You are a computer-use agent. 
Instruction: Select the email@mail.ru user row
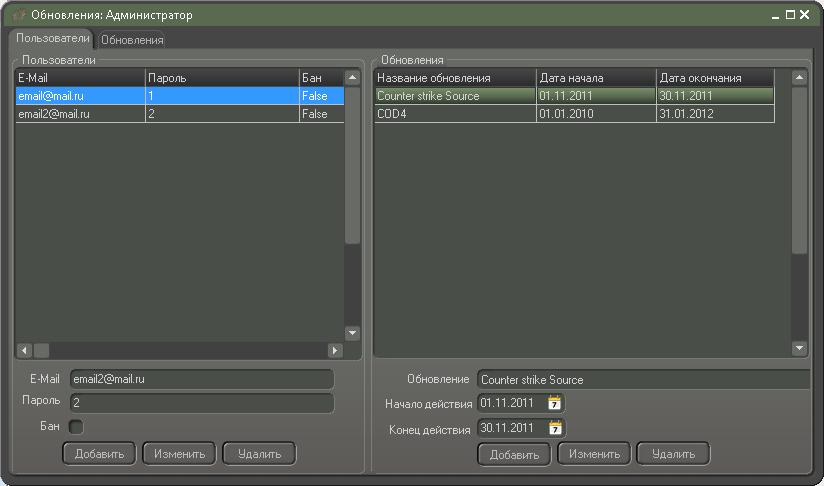[180, 96]
